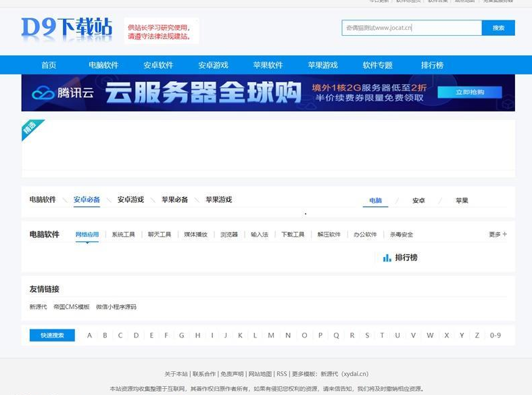Select the 安卓必备 tab
The width and height of the screenshot is (532, 395).
87,200
